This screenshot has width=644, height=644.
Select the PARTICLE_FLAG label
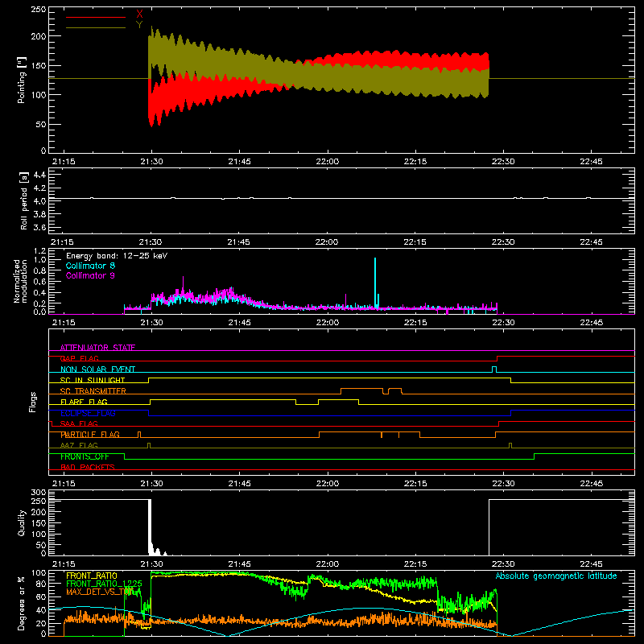(90, 435)
